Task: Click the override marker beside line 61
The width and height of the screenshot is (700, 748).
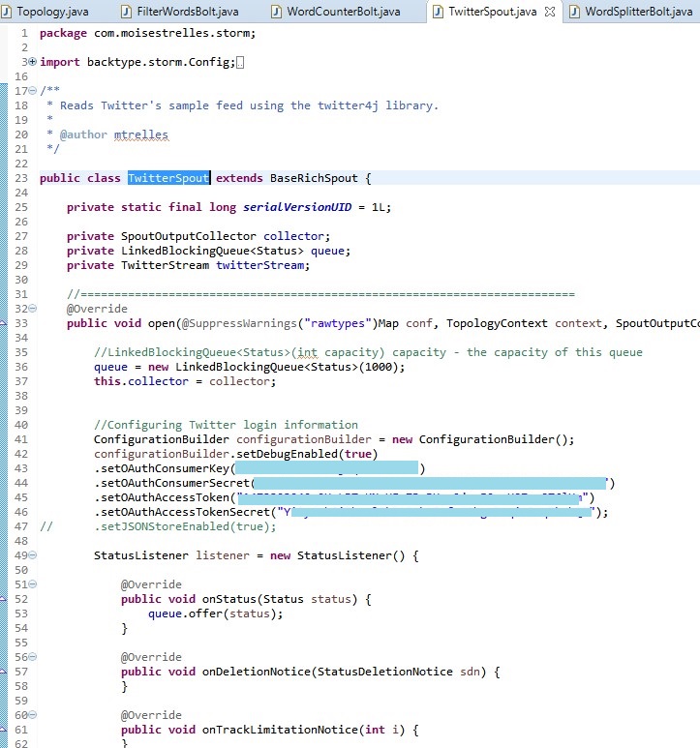Action: point(3,730)
